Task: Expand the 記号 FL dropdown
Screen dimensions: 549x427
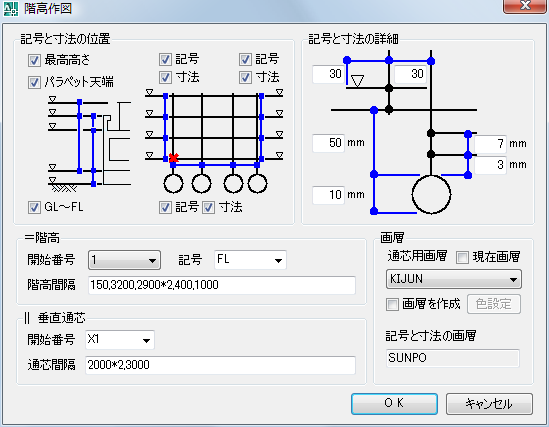Action: tap(250, 260)
